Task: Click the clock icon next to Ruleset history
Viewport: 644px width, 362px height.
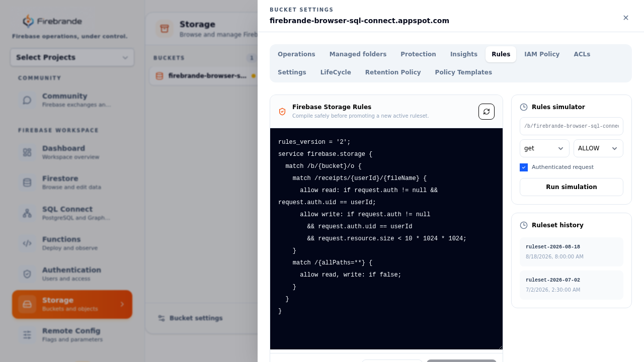Action: [524, 225]
